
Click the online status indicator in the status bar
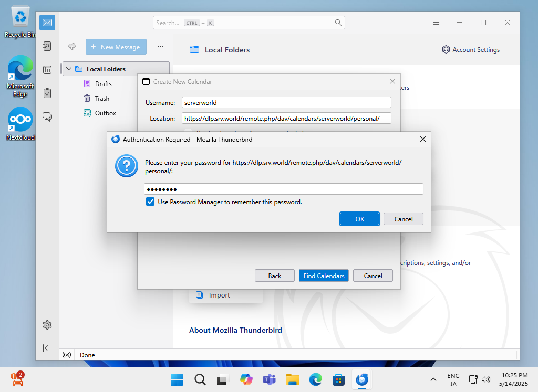66,355
